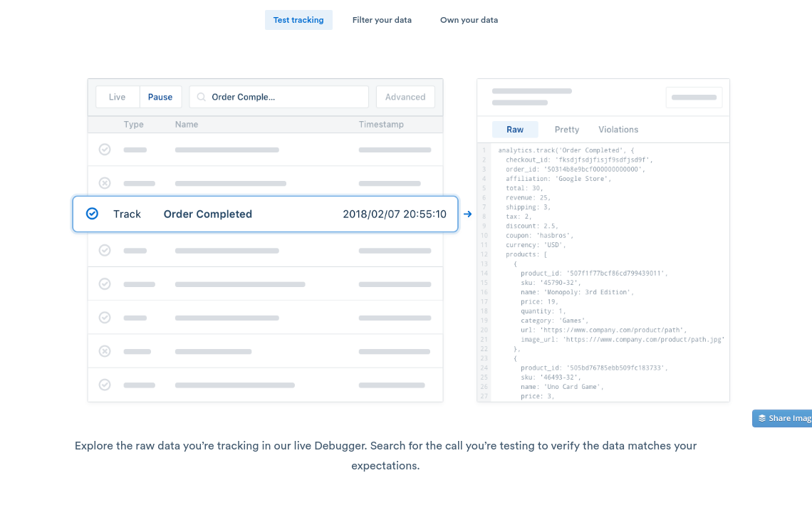Viewport: 812px width, 520px height.
Task: Click the order_id code line
Action: (576, 170)
